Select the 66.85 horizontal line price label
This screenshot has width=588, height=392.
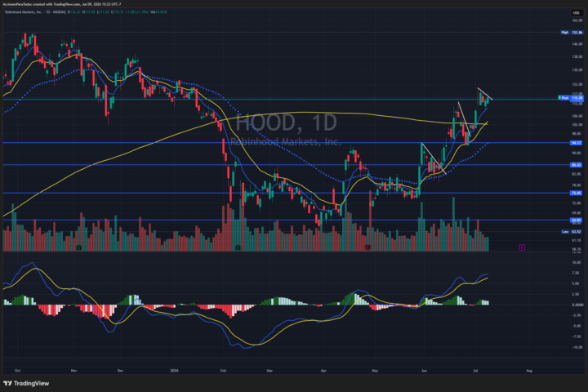tap(576, 220)
